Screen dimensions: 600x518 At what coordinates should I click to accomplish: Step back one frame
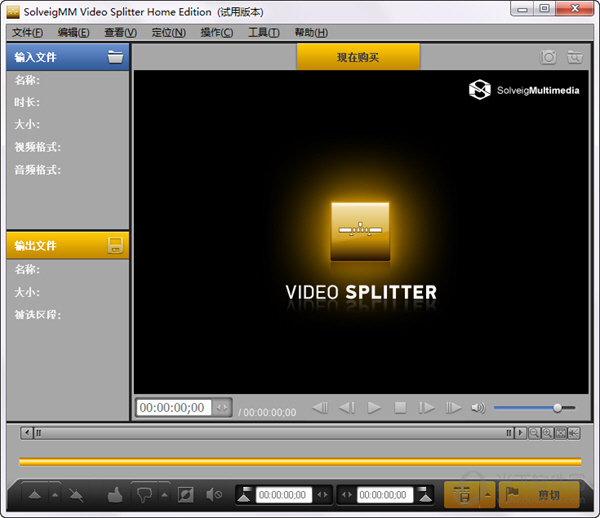347,408
